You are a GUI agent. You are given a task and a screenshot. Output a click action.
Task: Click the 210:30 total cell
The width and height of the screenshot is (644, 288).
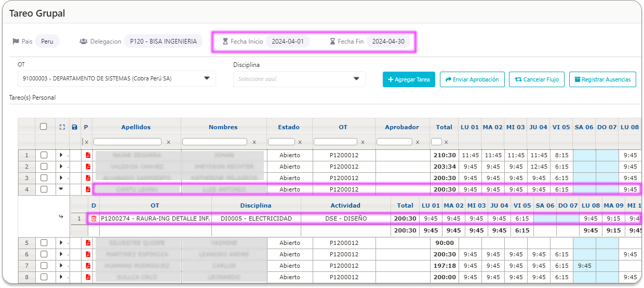(444, 155)
